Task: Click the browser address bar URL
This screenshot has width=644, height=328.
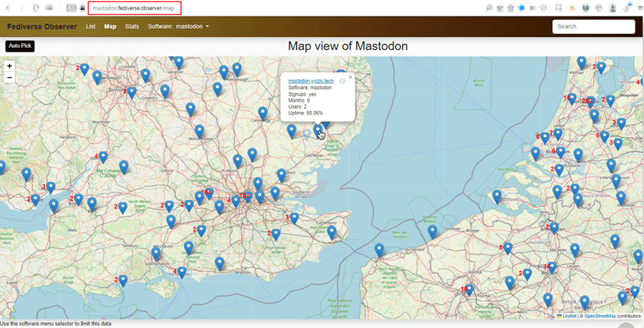Action: coord(134,8)
